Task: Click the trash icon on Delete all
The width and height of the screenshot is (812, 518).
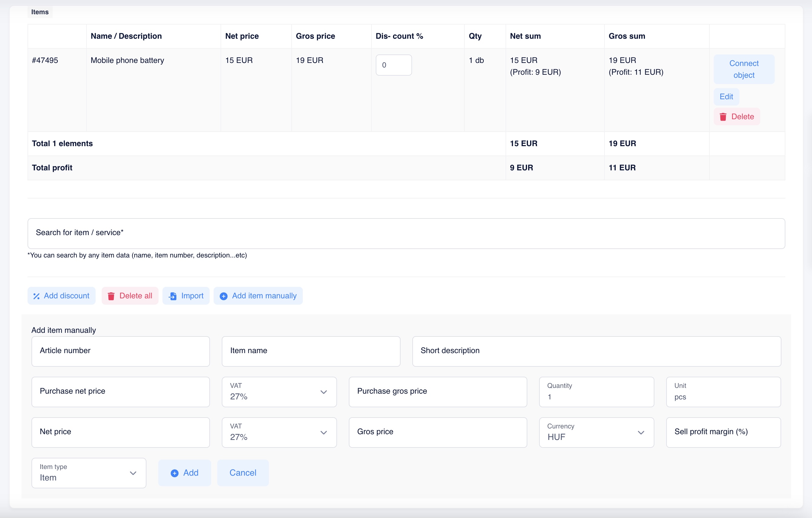Action: click(x=111, y=296)
